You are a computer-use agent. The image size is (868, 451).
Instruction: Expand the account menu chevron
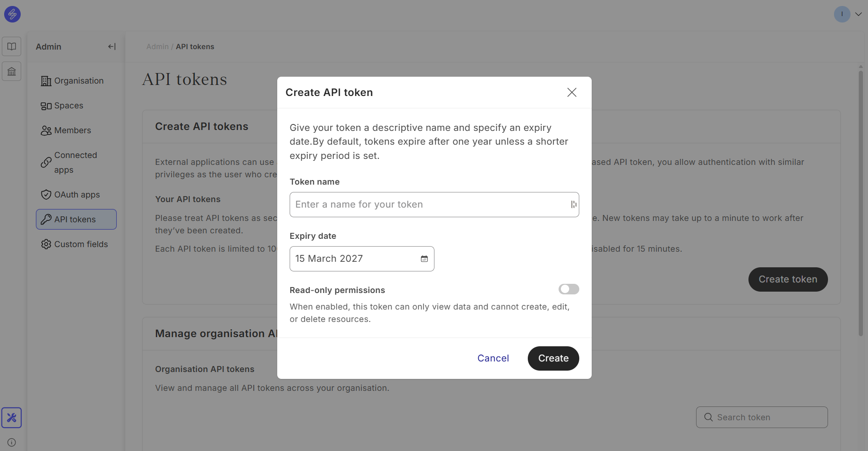point(858,14)
